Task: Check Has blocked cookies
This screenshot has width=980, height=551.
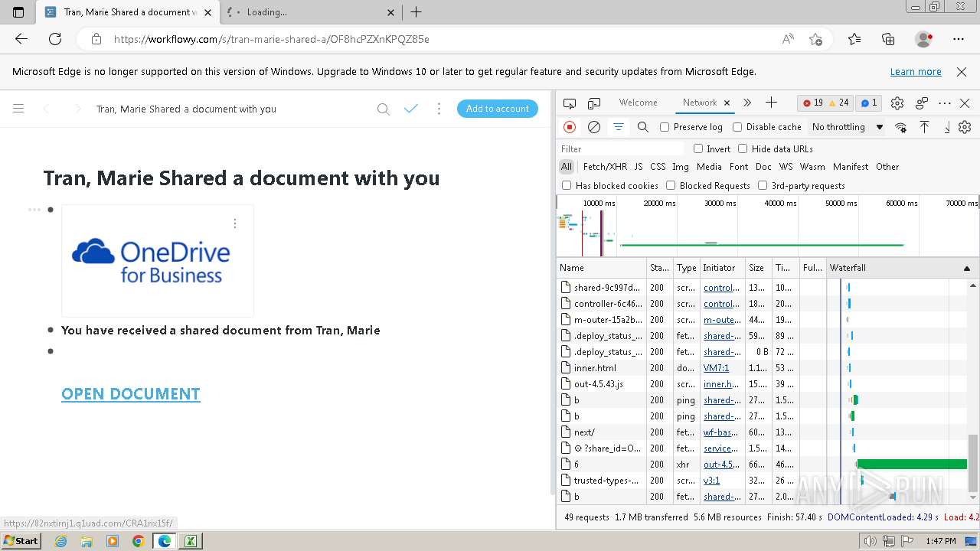Action: (567, 185)
